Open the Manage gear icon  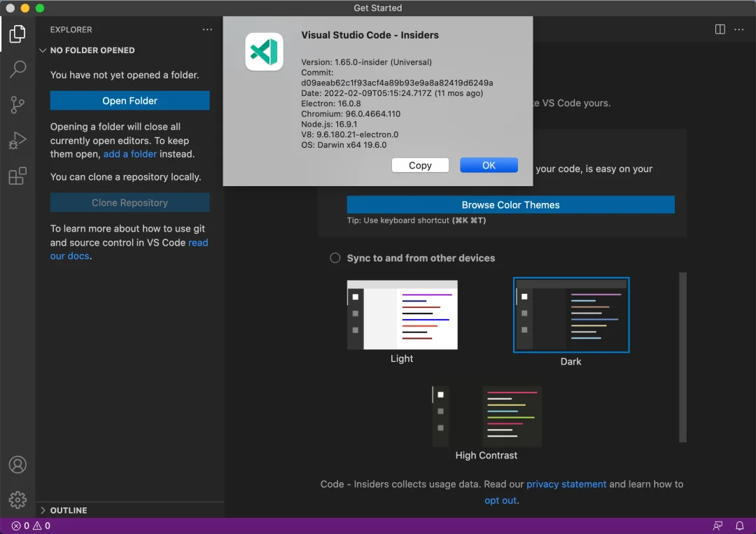point(17,500)
